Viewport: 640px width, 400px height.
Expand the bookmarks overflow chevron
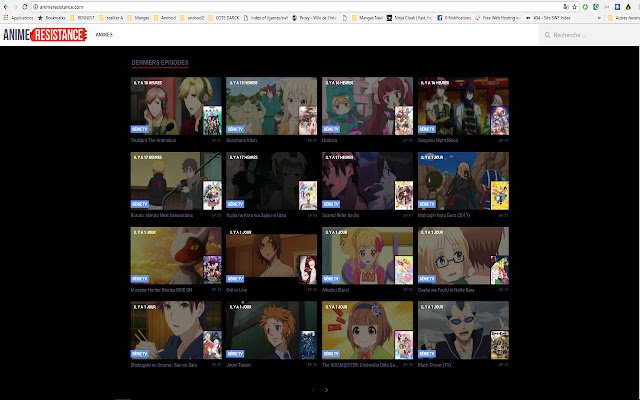coord(599,18)
